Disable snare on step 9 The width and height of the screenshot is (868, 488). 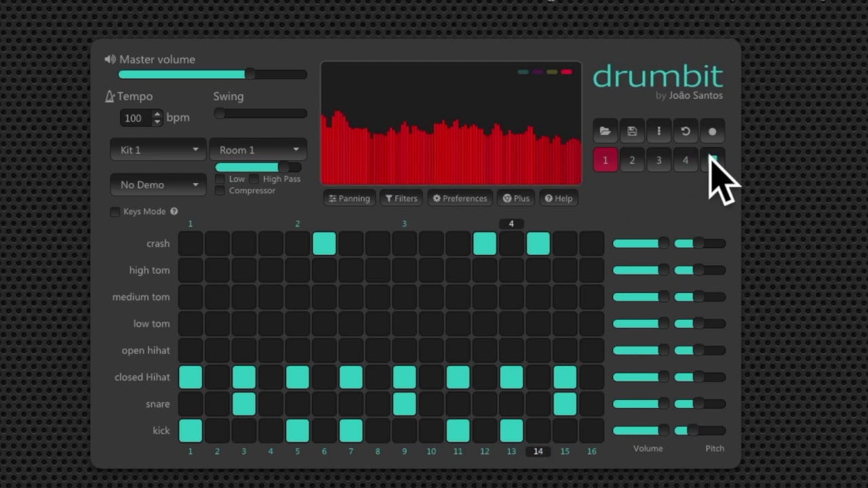[405, 404]
